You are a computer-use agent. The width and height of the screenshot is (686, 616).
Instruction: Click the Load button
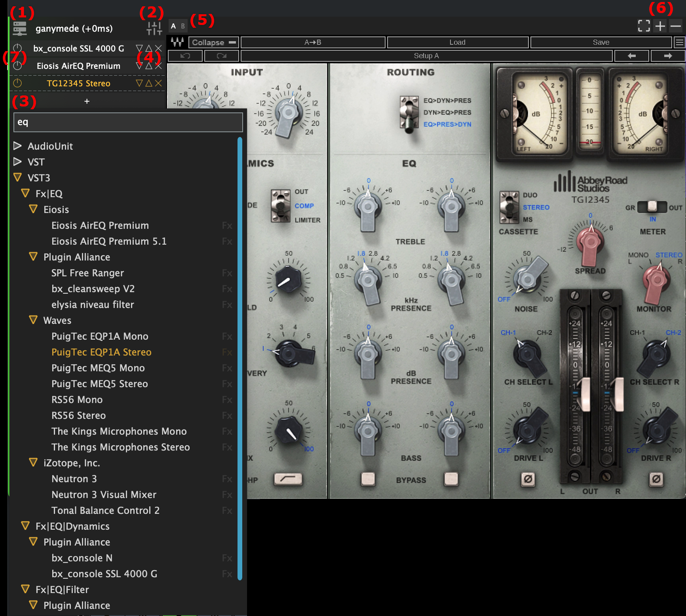(x=458, y=42)
